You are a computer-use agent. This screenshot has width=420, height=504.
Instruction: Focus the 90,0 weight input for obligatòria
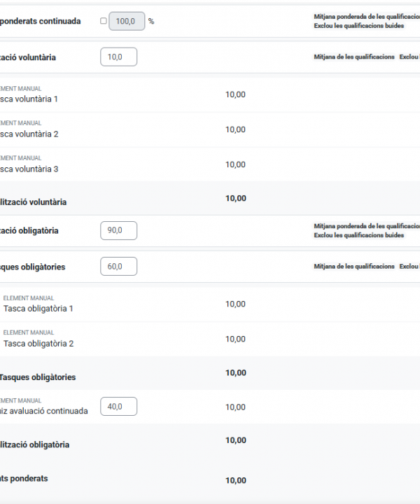[x=118, y=230]
